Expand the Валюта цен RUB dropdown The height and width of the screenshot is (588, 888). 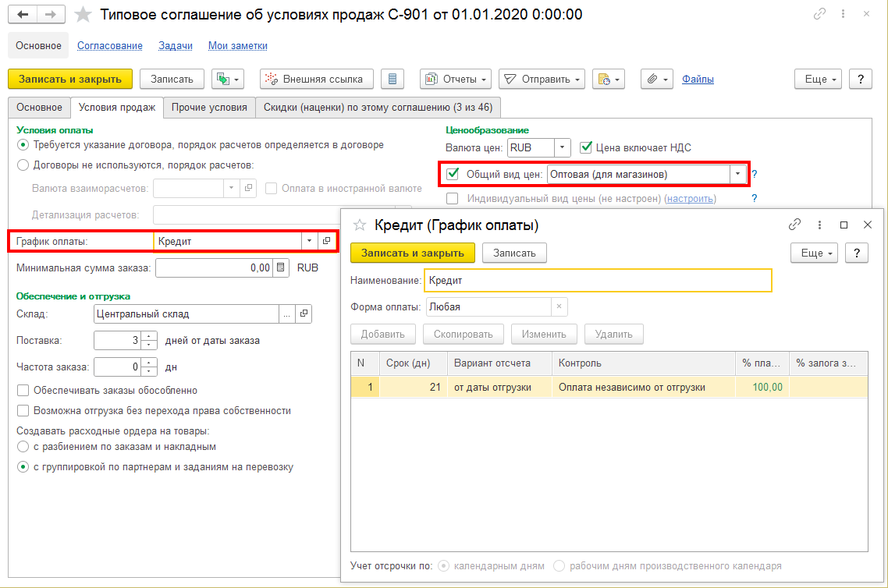(x=562, y=147)
